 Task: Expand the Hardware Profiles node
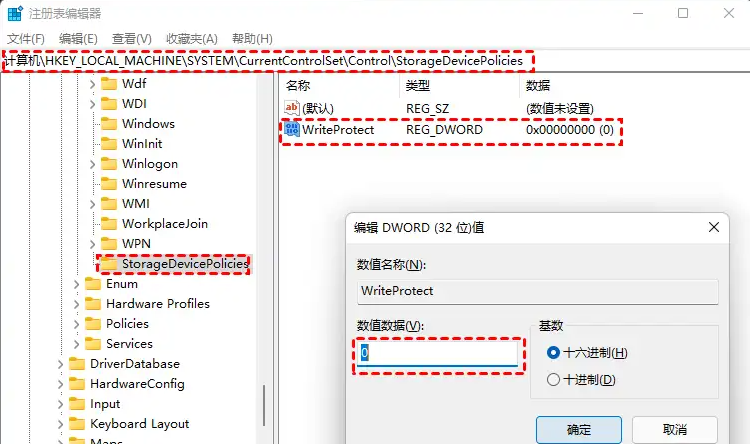pyautogui.click(x=77, y=304)
